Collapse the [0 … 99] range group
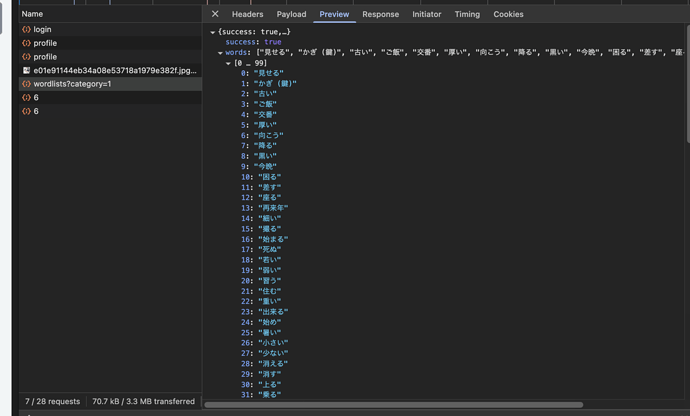 [x=228, y=63]
